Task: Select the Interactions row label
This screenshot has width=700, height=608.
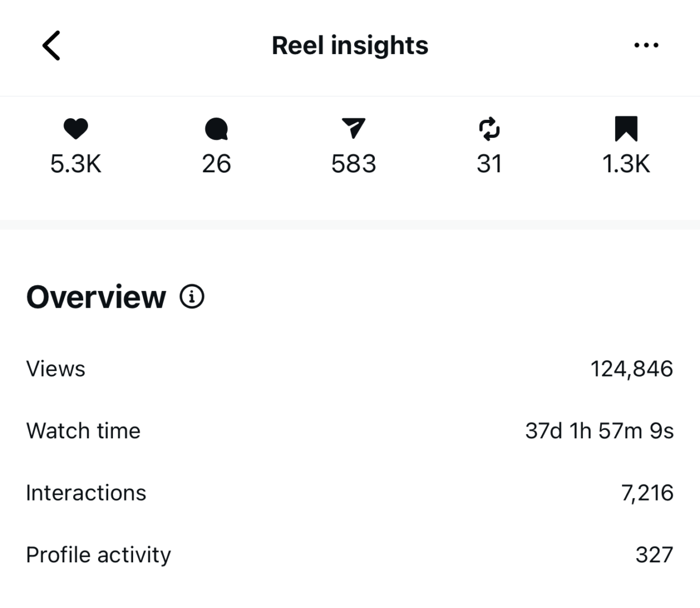Action: 86,493
